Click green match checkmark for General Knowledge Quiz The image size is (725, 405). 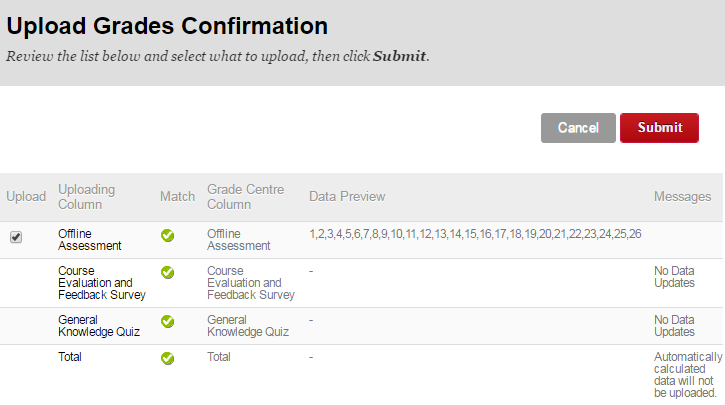(x=168, y=321)
